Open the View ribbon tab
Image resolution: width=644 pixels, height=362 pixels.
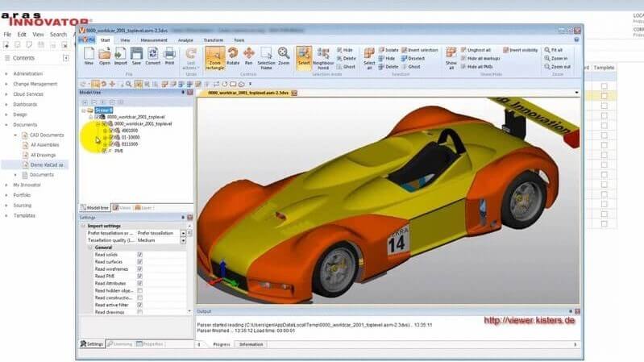[125, 40]
